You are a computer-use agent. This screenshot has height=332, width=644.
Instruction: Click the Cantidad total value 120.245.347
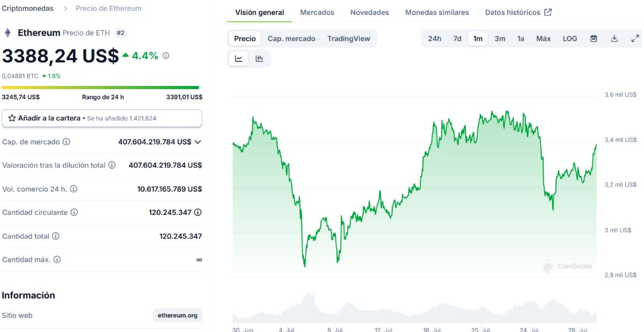(181, 236)
